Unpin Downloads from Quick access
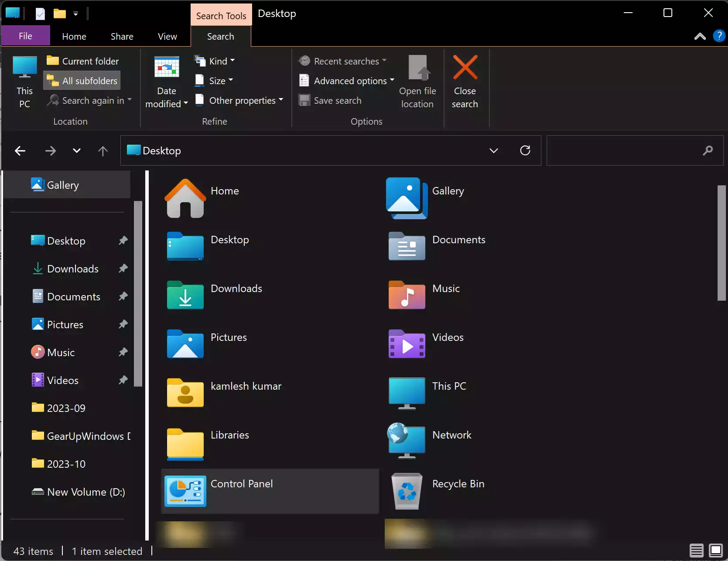728x561 pixels. (123, 269)
